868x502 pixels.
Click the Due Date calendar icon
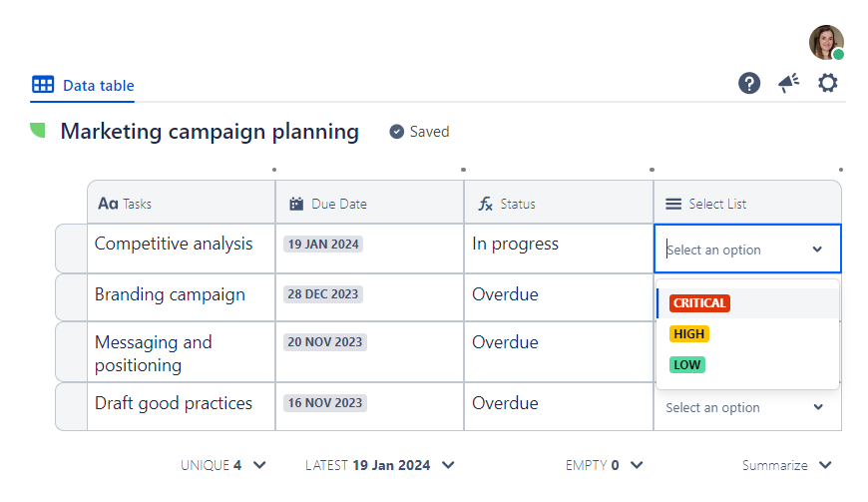click(x=296, y=204)
